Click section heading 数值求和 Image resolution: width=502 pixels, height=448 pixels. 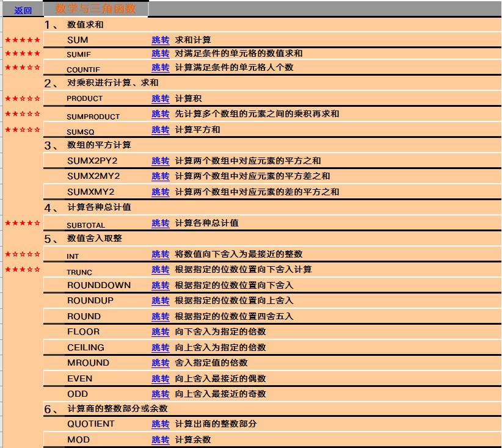click(x=85, y=24)
